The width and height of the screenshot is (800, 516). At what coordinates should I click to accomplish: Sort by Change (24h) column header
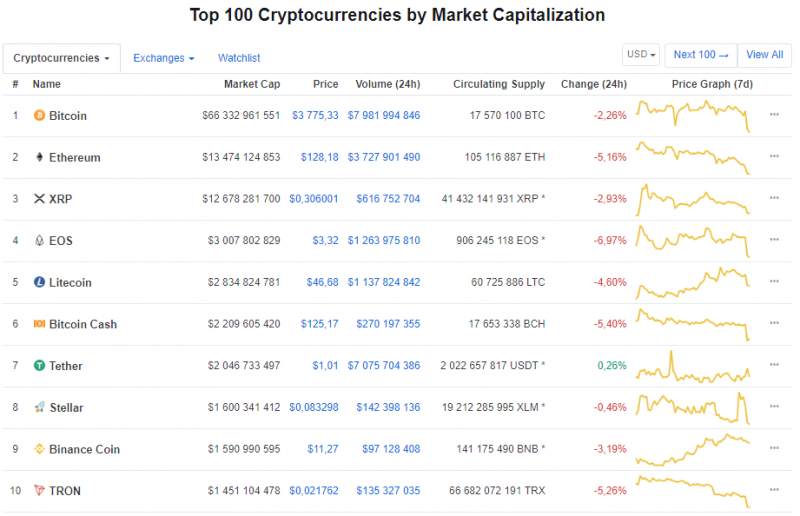pyautogui.click(x=594, y=85)
